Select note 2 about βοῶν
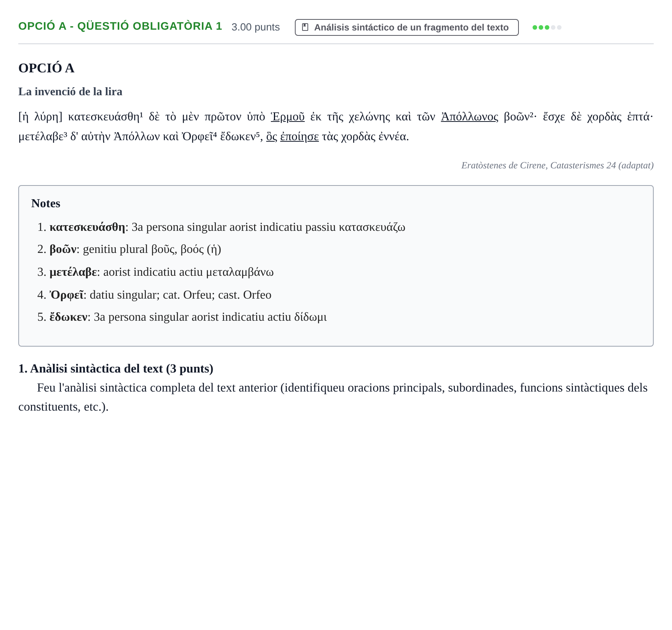 pyautogui.click(x=129, y=249)
